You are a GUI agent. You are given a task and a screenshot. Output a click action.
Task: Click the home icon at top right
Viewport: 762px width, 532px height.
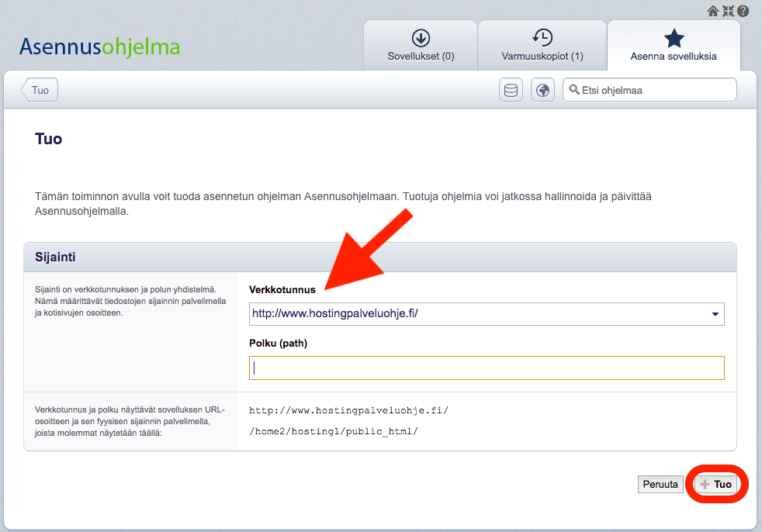(712, 11)
